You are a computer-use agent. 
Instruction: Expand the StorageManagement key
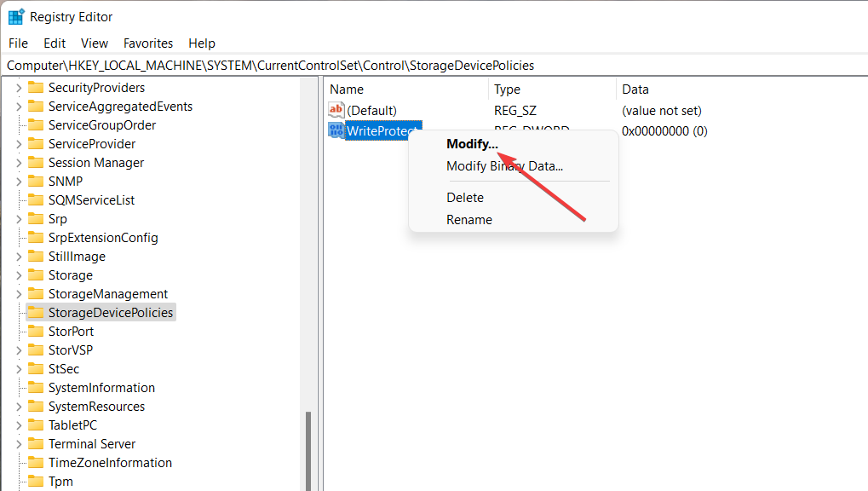point(18,294)
